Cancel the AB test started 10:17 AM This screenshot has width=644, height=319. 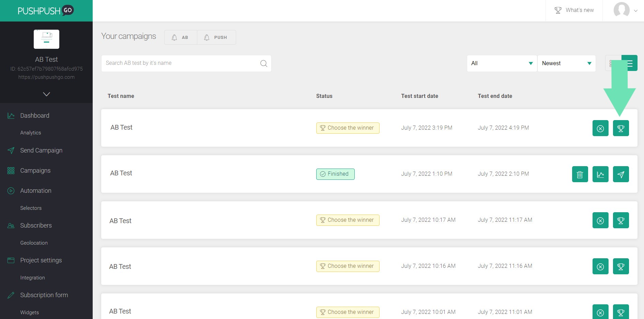600,220
